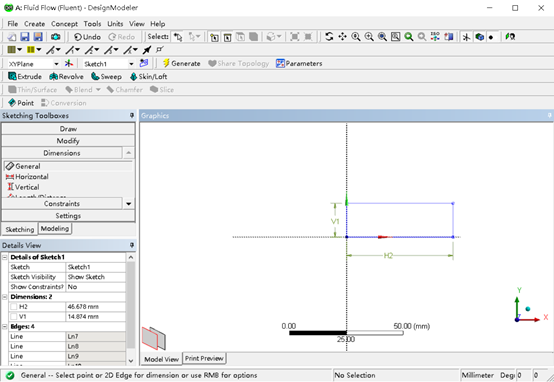Viewport: 554px width, 382px height.
Task: Click the Undo button
Action: 88,37
